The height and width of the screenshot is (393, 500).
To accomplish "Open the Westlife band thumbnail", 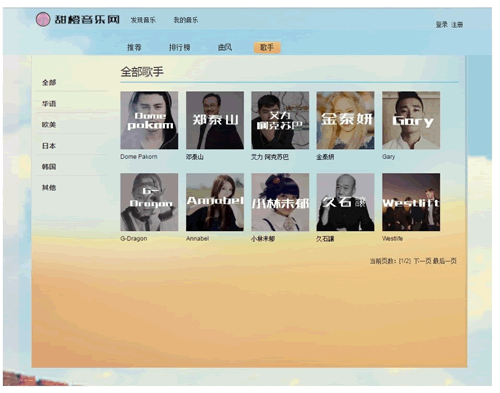I will (x=411, y=202).
